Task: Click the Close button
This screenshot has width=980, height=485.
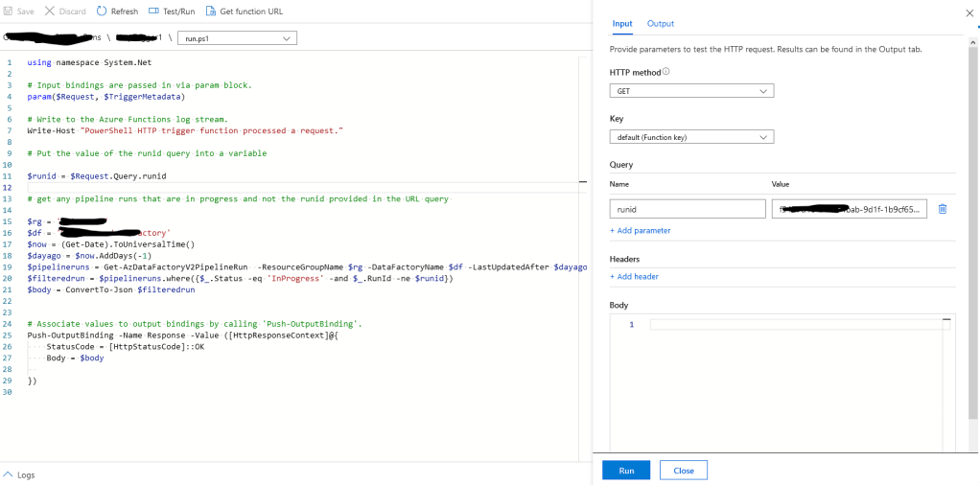Action: click(x=684, y=471)
